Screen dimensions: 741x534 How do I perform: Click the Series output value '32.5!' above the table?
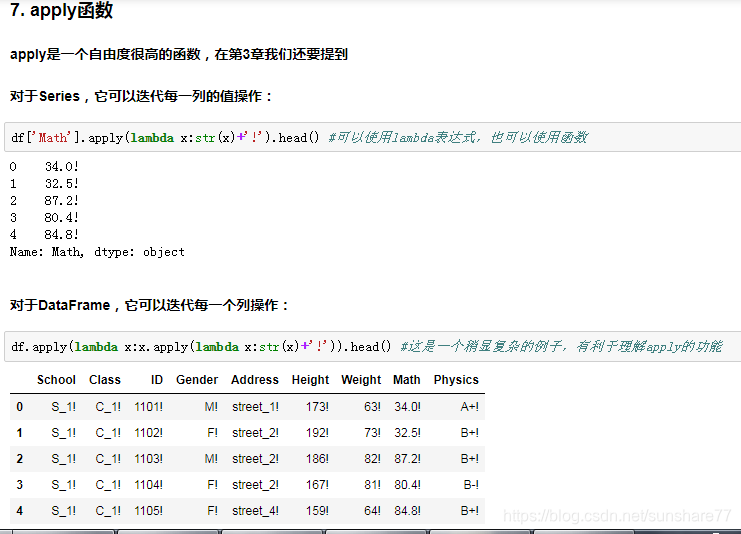click(x=61, y=184)
